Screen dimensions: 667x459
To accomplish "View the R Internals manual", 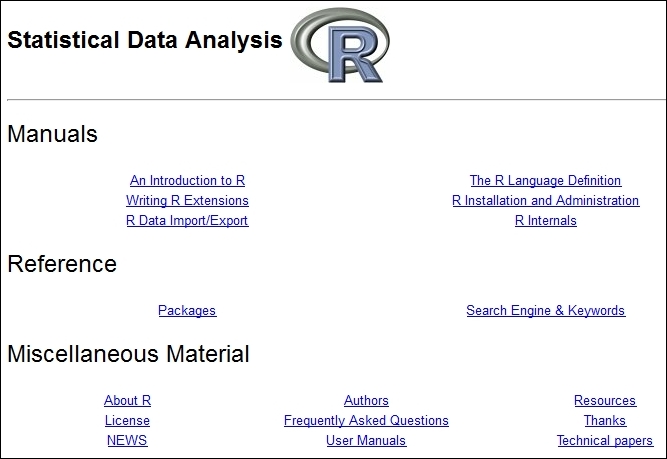I will (546, 220).
